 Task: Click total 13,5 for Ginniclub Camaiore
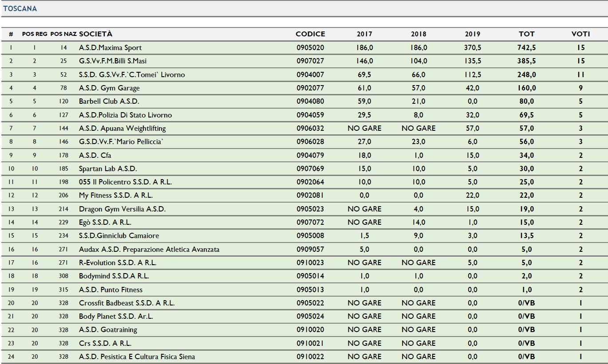click(527, 235)
